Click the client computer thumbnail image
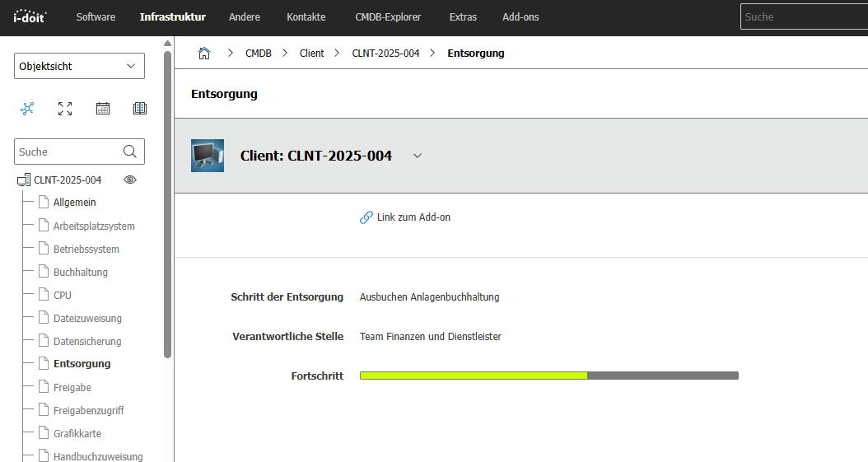The width and height of the screenshot is (868, 462). click(x=208, y=156)
